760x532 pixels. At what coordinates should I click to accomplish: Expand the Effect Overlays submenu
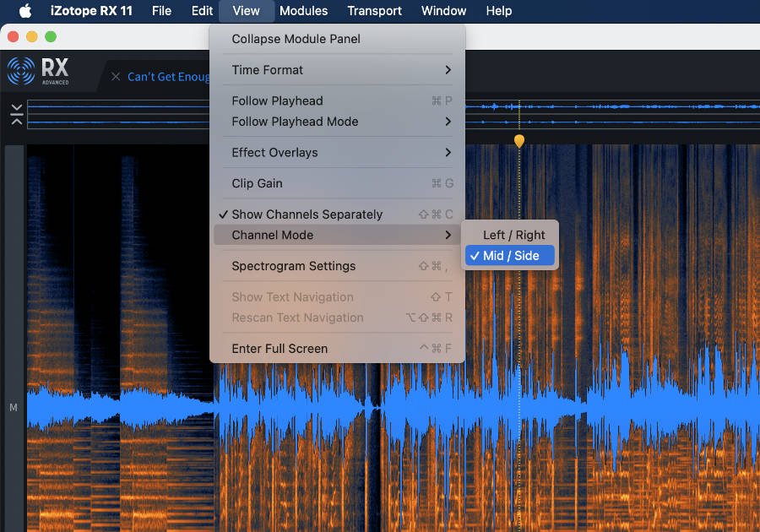pos(337,153)
